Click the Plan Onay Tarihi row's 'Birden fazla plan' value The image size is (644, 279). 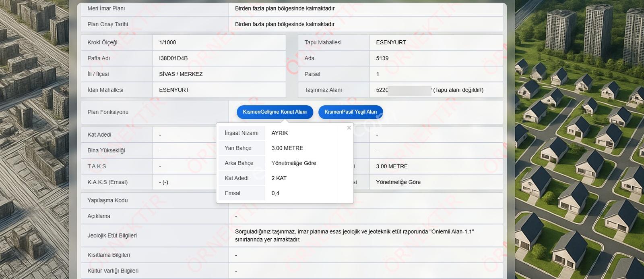[285, 24]
